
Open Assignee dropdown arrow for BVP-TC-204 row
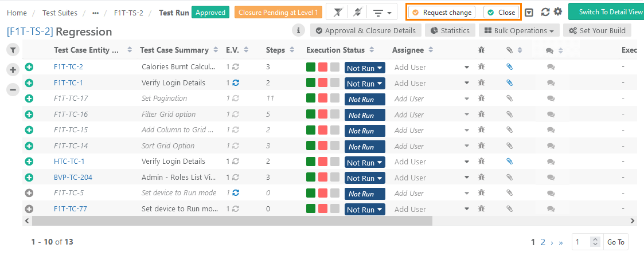pos(467,178)
